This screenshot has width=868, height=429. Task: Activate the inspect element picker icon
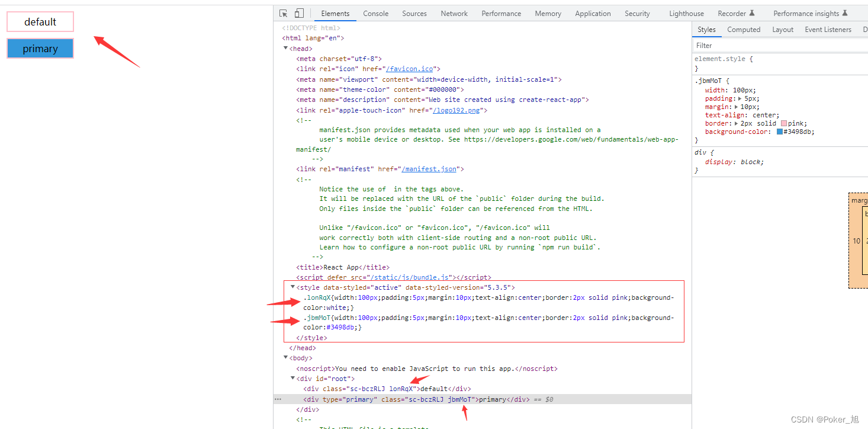(x=284, y=13)
